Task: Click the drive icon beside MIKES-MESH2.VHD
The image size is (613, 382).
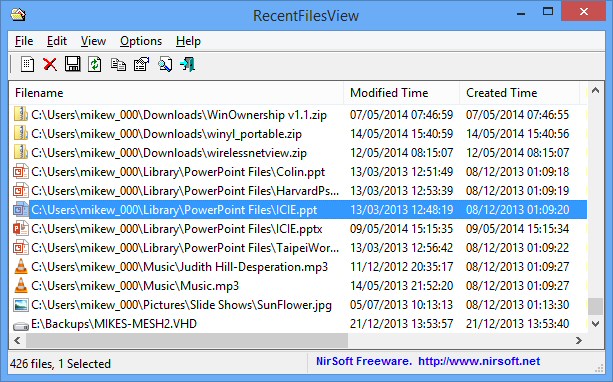Action: (21, 326)
